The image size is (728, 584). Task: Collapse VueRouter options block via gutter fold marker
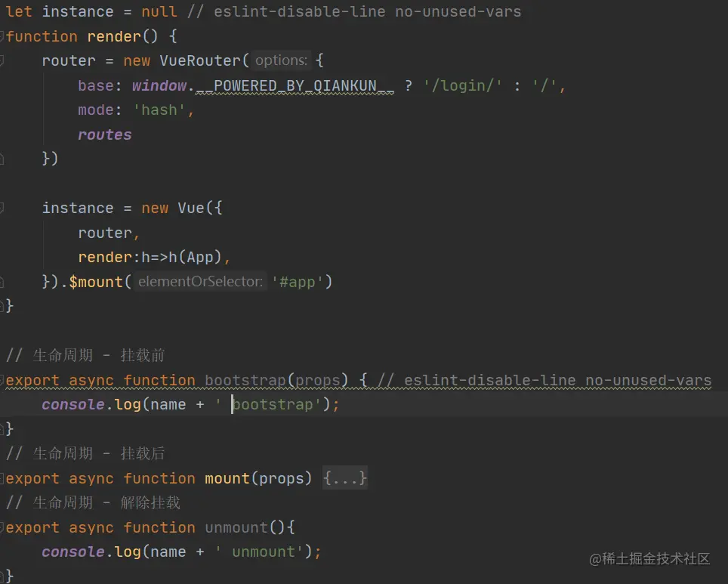tap(2, 61)
